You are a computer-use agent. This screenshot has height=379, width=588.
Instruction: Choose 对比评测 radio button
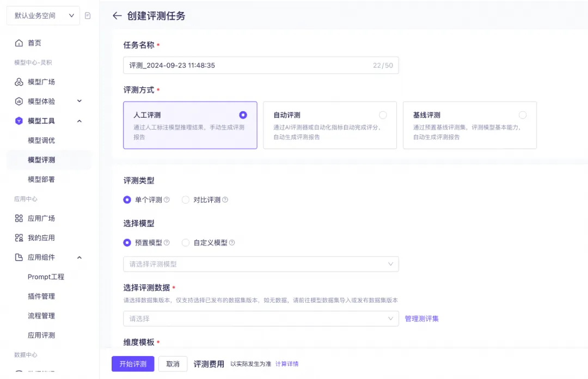click(186, 200)
